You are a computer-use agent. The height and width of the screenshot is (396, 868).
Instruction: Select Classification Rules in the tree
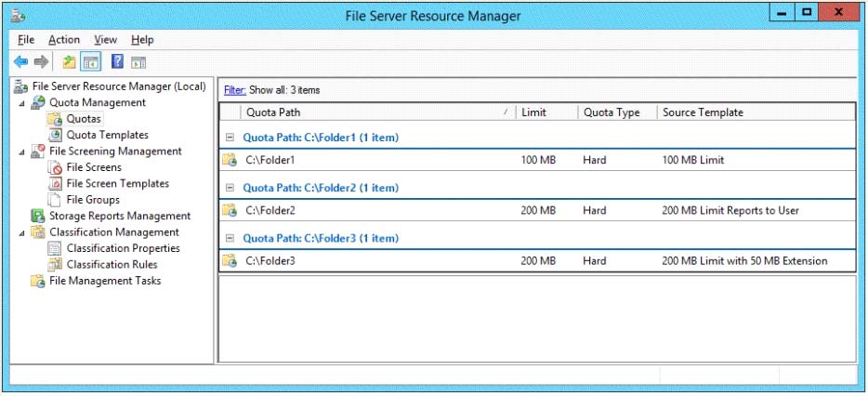point(112,264)
